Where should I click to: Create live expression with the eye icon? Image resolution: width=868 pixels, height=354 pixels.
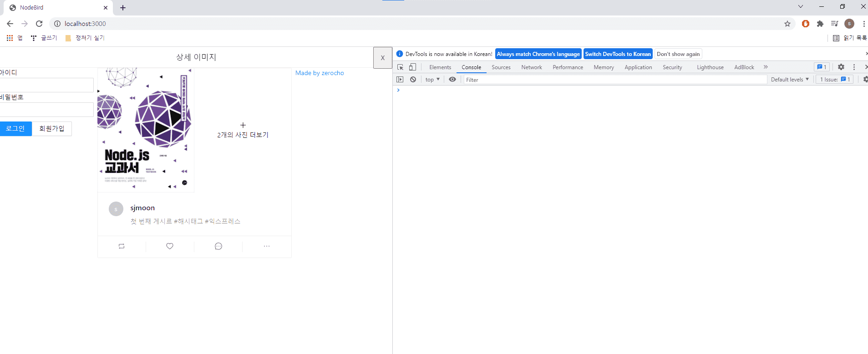(x=452, y=79)
